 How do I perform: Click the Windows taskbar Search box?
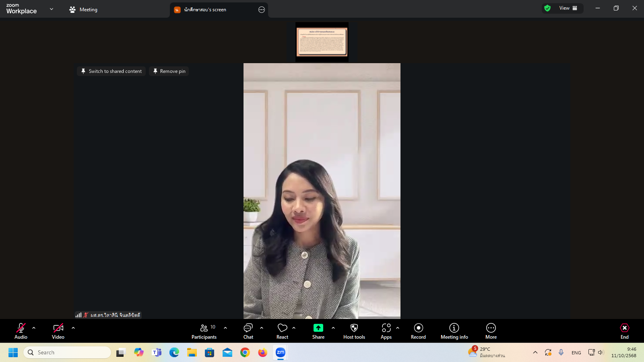(x=67, y=352)
